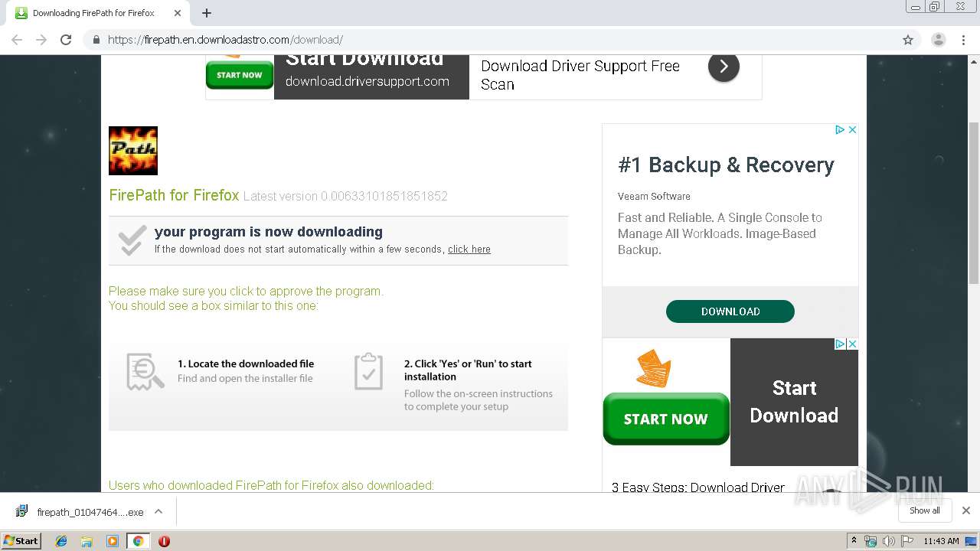Click the clipboard checkmark installation icon
Viewport: 980px width, 551px height.
pyautogui.click(x=368, y=371)
